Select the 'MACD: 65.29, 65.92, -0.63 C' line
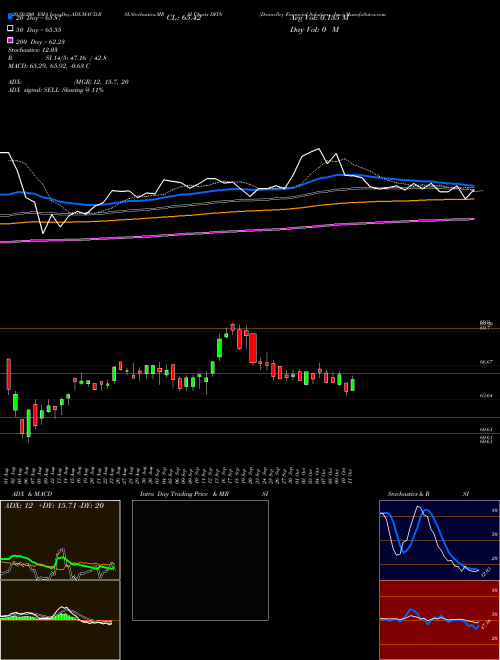The height and width of the screenshot is (660, 500). coord(49,66)
